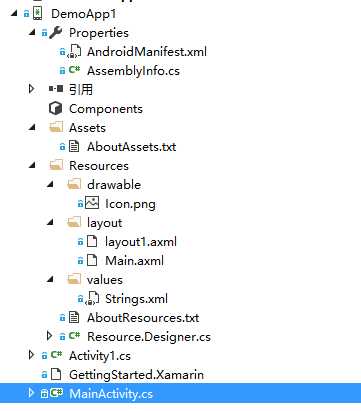Select the GettingStarted.Xamarin file
Screen dimensions: 361x411
pyautogui.click(x=136, y=374)
